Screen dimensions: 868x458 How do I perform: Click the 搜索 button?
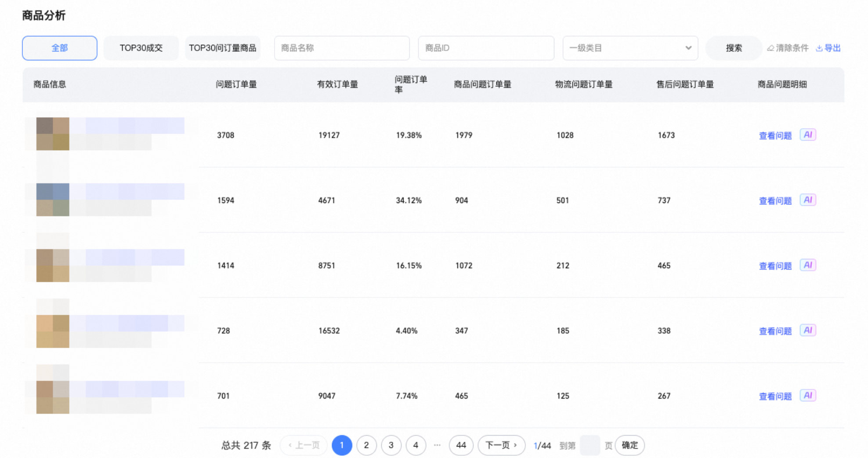734,48
